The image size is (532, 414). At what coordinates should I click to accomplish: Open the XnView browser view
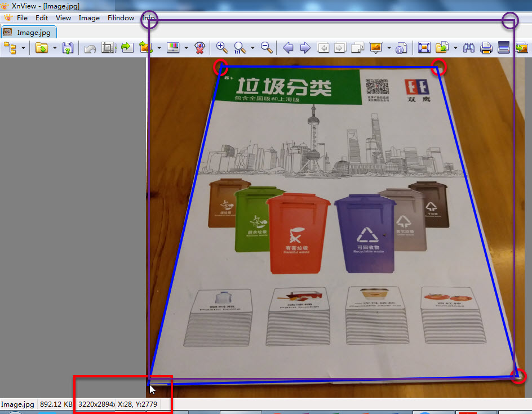click(10, 47)
